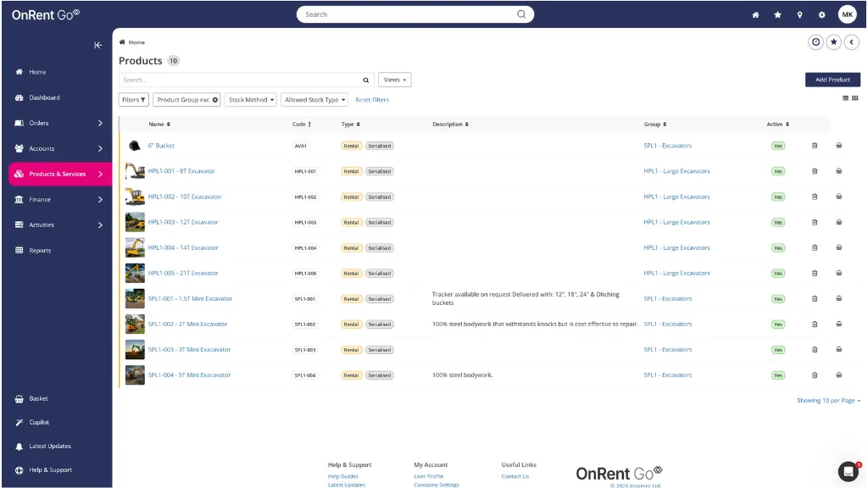Sort the table by Code column
868x488 pixels.
tap(302, 124)
